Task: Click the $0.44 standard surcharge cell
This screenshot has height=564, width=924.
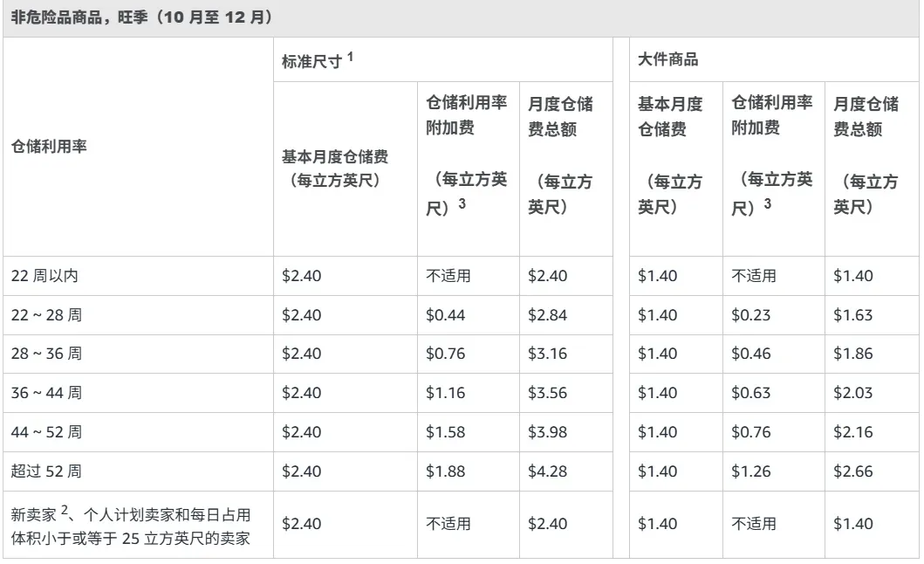Action: (446, 315)
